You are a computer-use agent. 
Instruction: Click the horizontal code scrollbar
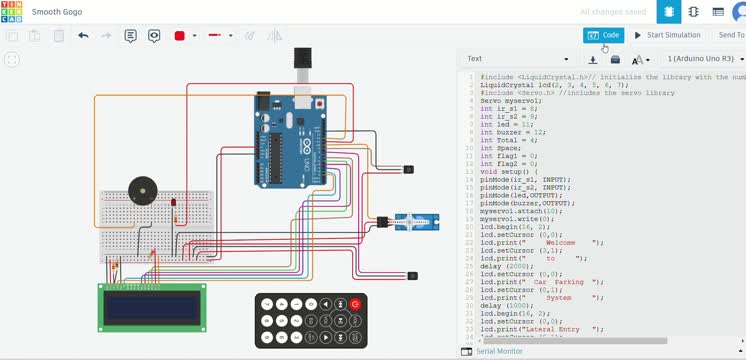click(575, 341)
